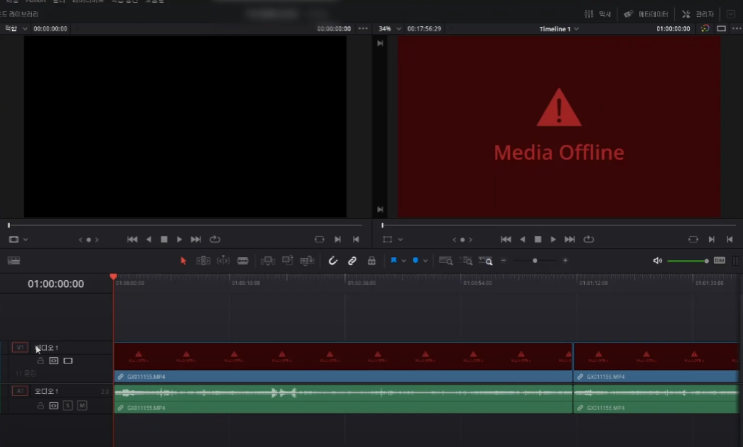This screenshot has width=743, height=447.
Task: Toggle timeline snapping magnet icon
Action: pos(333,261)
